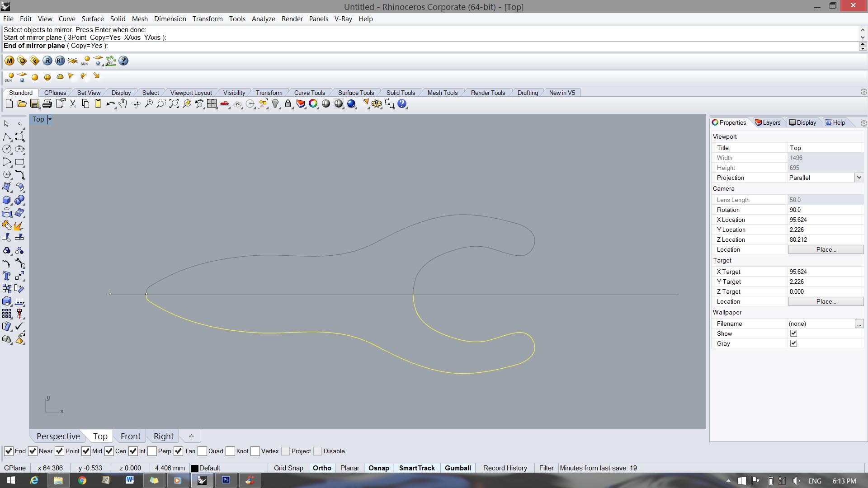This screenshot has width=868, height=488.
Task: Toggle Grid Snap in the status bar
Action: pos(288,468)
